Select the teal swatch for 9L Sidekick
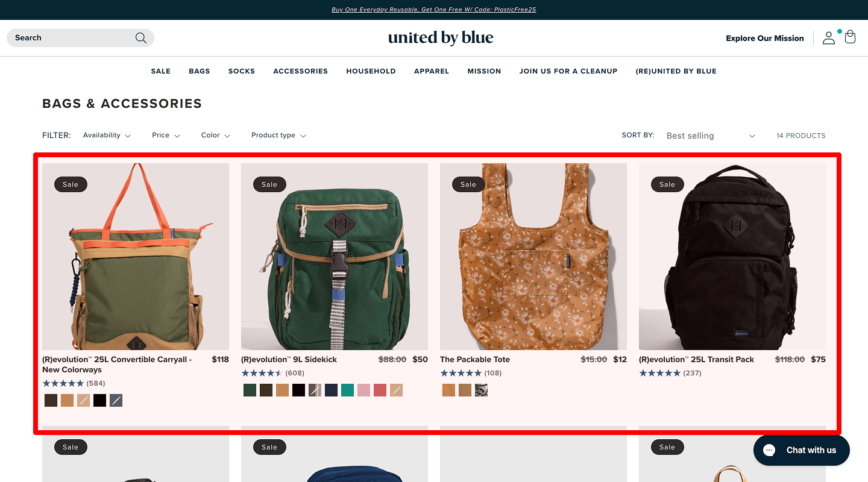The image size is (868, 482). 347,390
